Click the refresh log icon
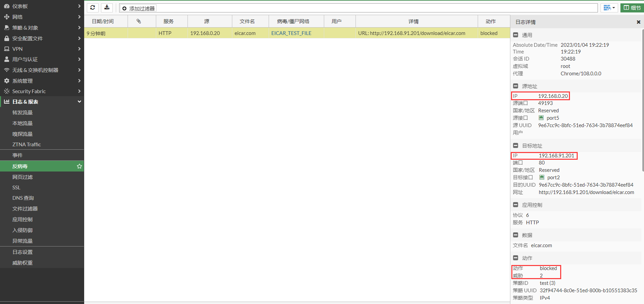 [93, 8]
